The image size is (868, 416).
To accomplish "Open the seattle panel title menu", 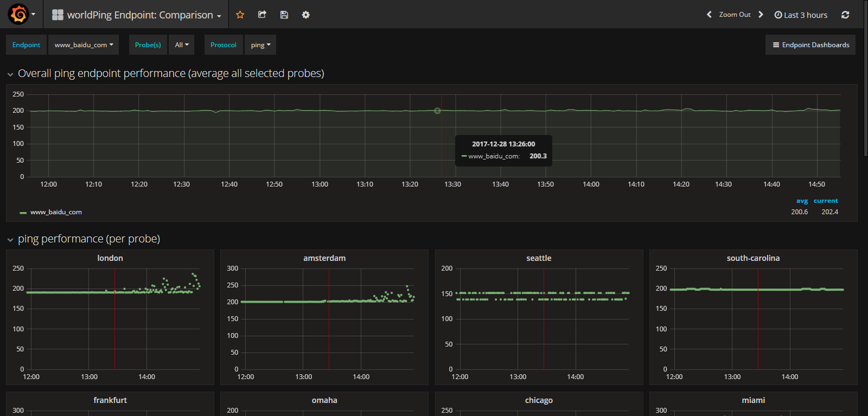I will [x=539, y=258].
